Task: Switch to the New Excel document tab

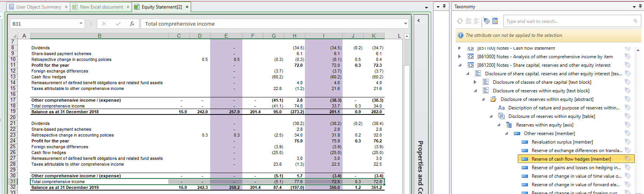Action: click(x=101, y=7)
